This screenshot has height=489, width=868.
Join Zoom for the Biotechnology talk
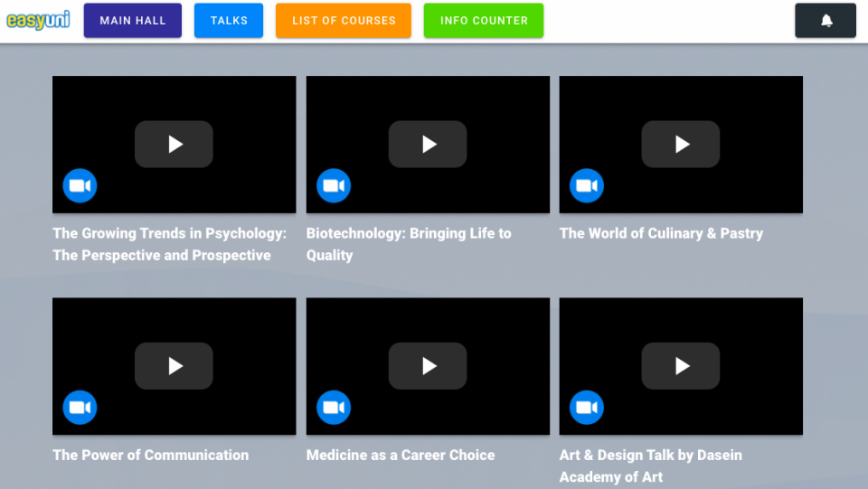point(334,186)
